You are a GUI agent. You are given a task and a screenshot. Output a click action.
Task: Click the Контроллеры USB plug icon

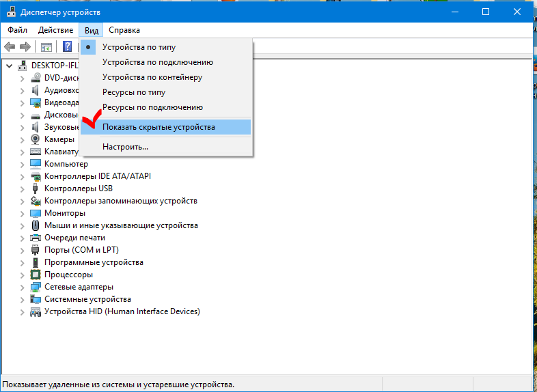[36, 188]
